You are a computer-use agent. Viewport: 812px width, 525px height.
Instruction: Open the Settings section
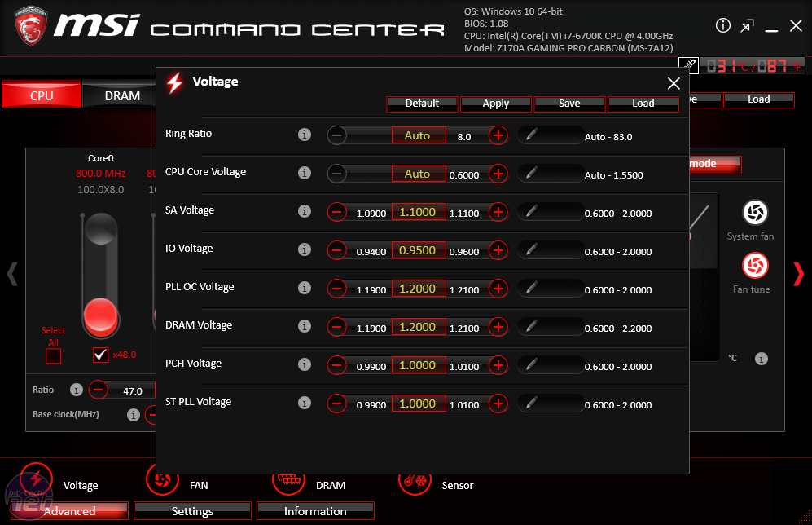click(193, 511)
